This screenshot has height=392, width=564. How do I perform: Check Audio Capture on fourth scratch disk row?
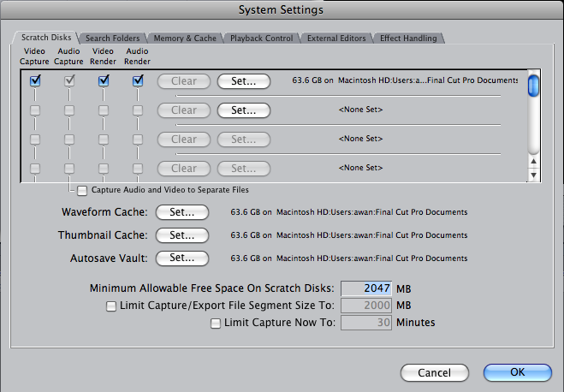(x=69, y=169)
